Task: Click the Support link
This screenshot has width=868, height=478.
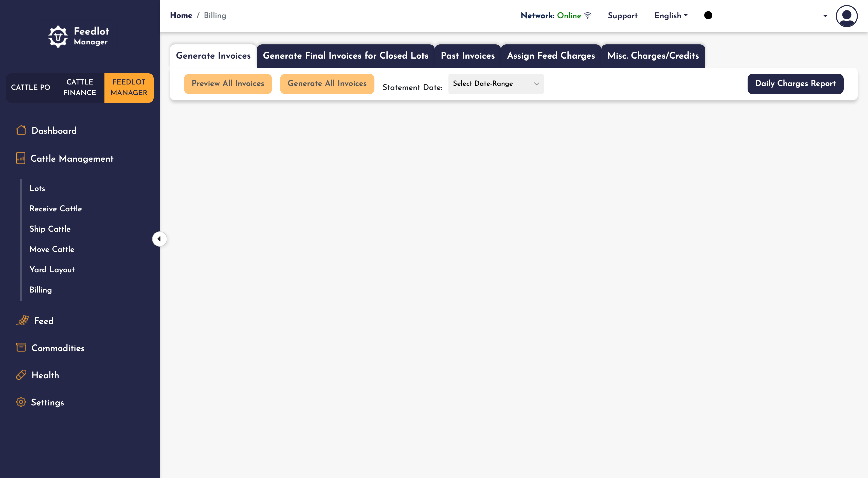Action: pos(622,15)
